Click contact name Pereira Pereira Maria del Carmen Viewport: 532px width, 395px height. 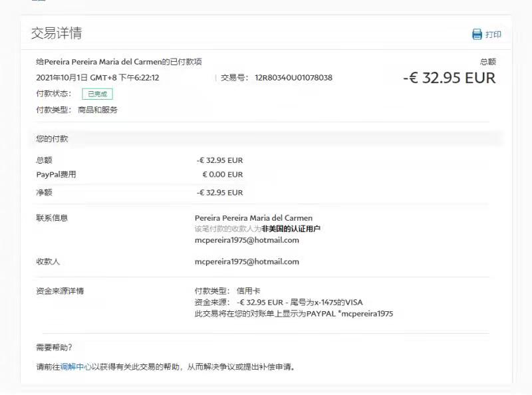click(253, 218)
